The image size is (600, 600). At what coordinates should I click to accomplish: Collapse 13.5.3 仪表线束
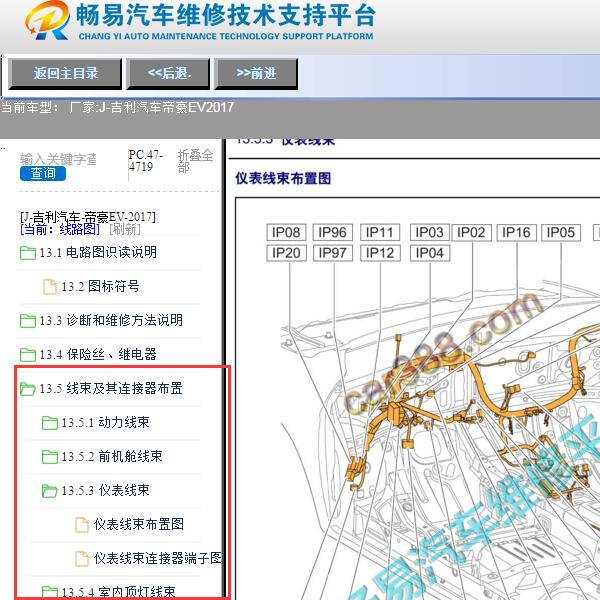pyautogui.click(x=105, y=490)
